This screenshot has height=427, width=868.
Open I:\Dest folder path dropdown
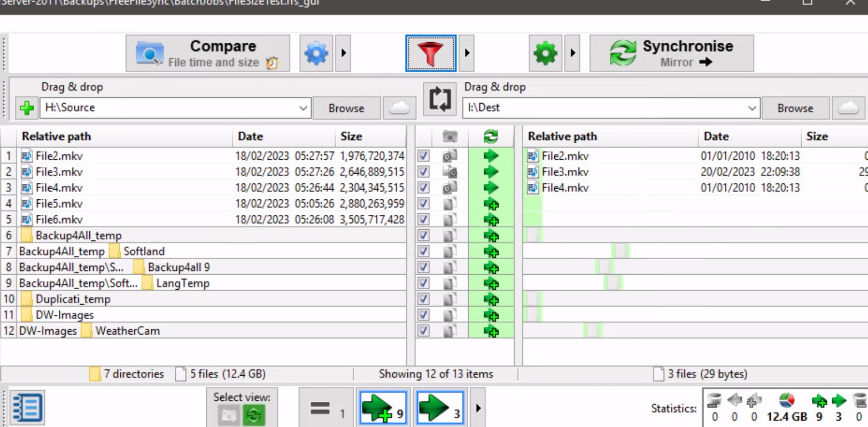point(752,108)
